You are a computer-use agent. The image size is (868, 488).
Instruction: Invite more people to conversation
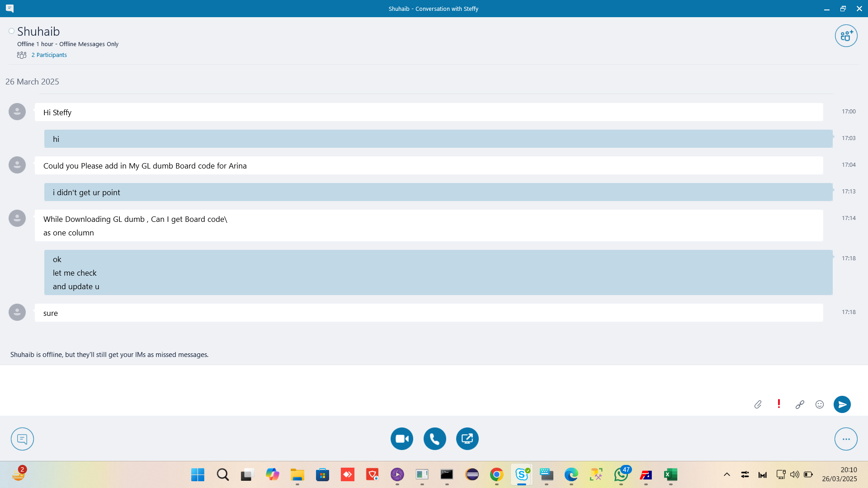click(846, 36)
